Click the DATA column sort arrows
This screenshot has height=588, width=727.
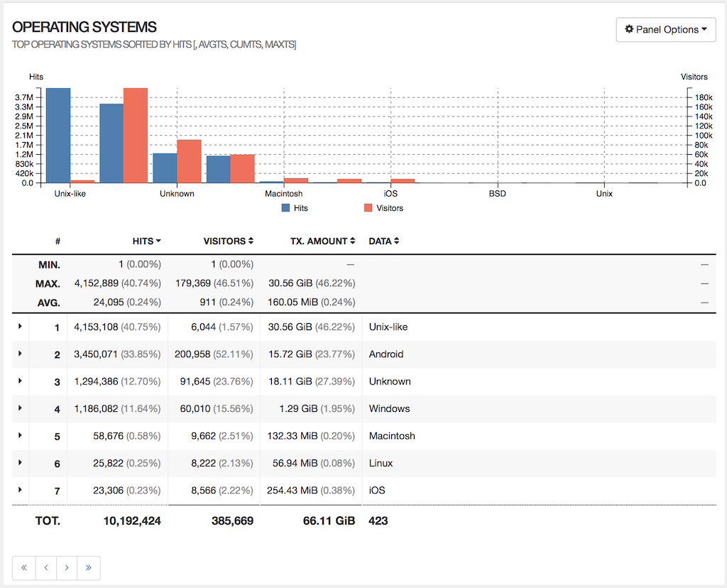[x=395, y=241]
